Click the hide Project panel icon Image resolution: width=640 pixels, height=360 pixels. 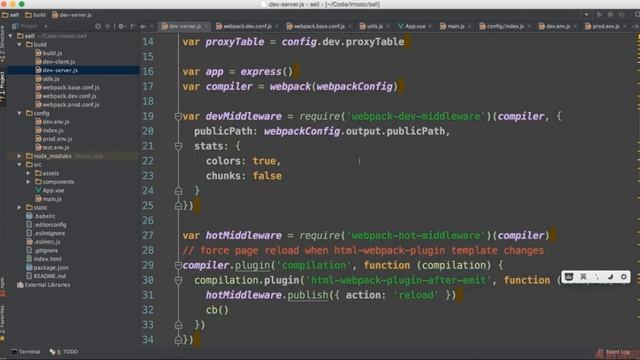coord(133,26)
